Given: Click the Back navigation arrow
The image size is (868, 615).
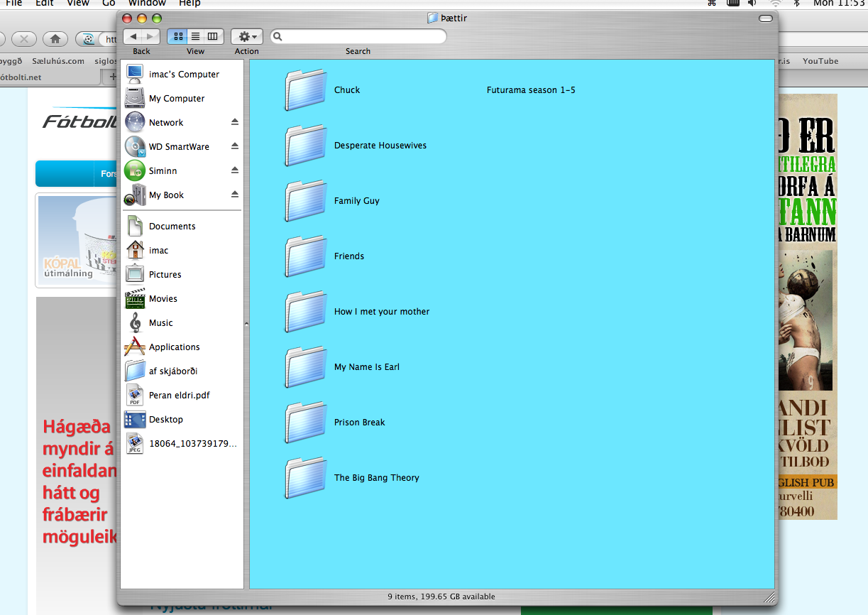Looking at the screenshot, I should click(132, 36).
